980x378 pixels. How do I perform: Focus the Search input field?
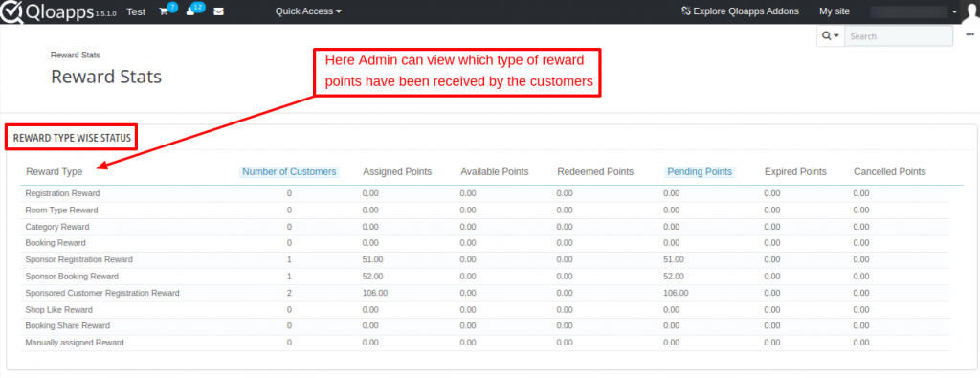tap(899, 36)
